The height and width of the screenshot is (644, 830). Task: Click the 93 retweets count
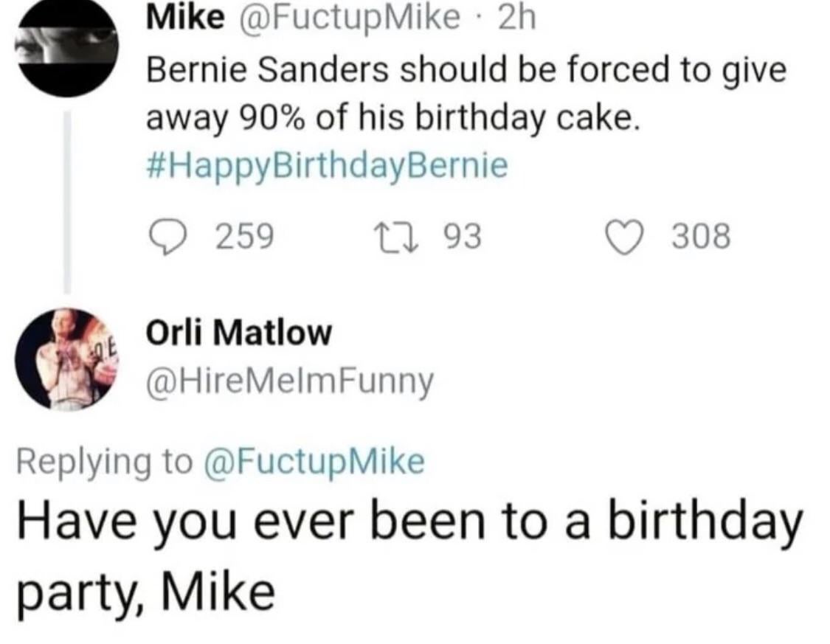point(463,236)
